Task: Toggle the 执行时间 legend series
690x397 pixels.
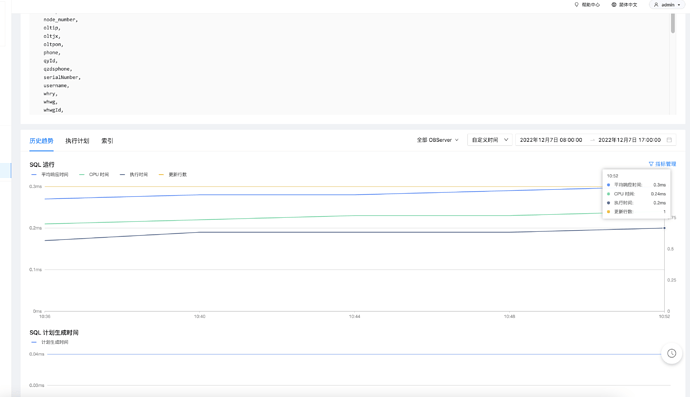Action: 134,175
